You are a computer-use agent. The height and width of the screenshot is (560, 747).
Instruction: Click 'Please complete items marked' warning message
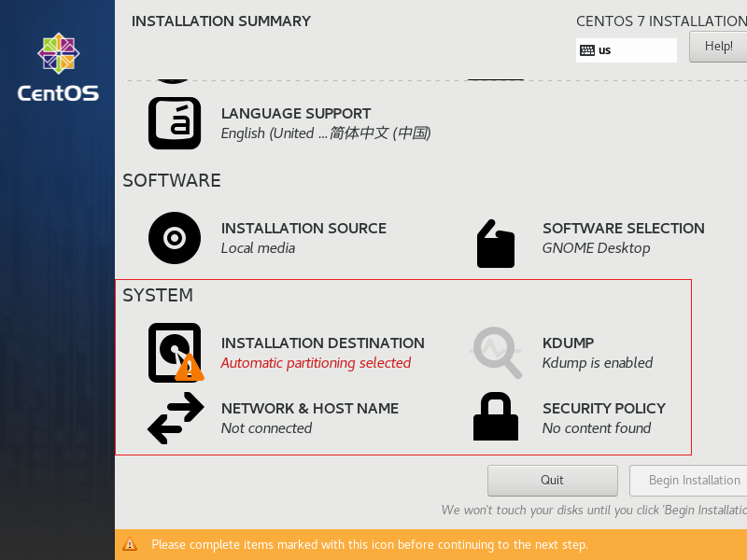point(370,544)
